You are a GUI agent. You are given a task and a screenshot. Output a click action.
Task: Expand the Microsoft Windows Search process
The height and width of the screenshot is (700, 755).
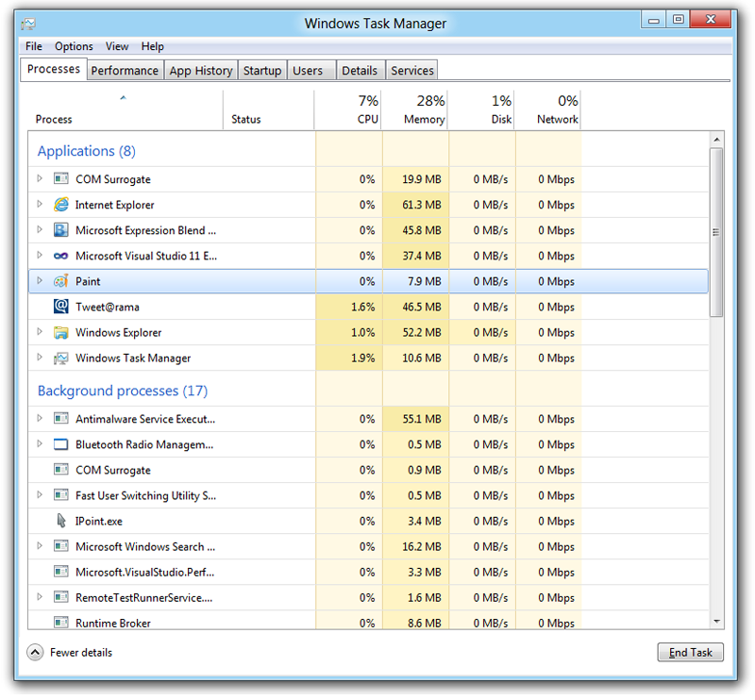coord(39,546)
